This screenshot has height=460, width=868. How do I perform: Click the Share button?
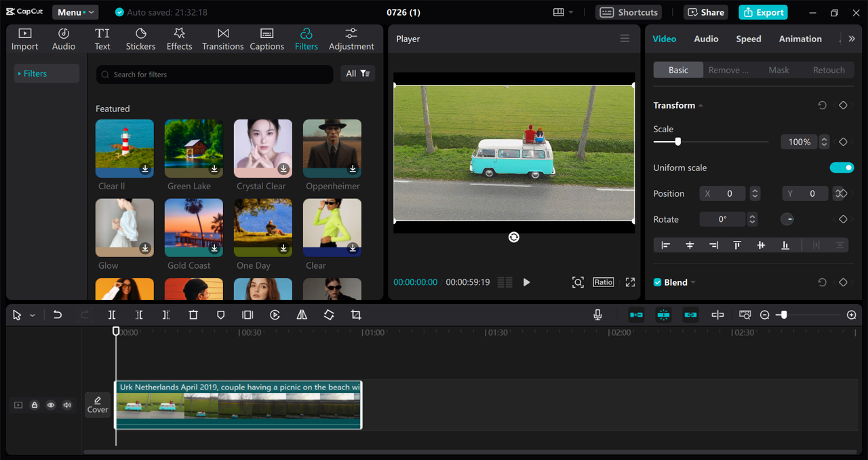point(705,12)
